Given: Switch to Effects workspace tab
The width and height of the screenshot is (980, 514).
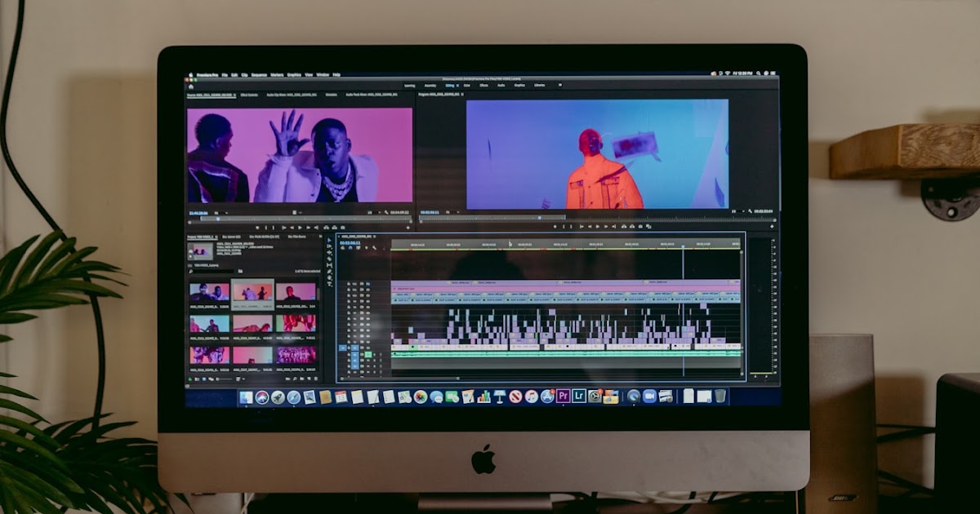Looking at the screenshot, I should (x=484, y=86).
